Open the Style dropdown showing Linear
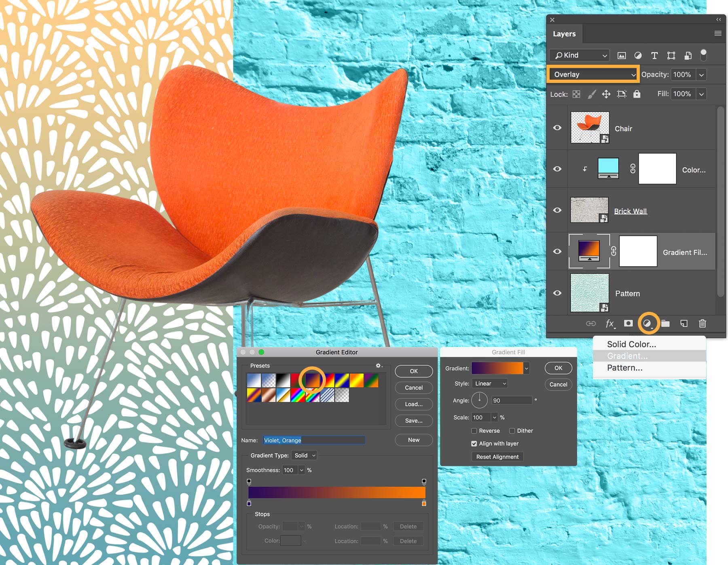728x565 pixels. coord(489,383)
